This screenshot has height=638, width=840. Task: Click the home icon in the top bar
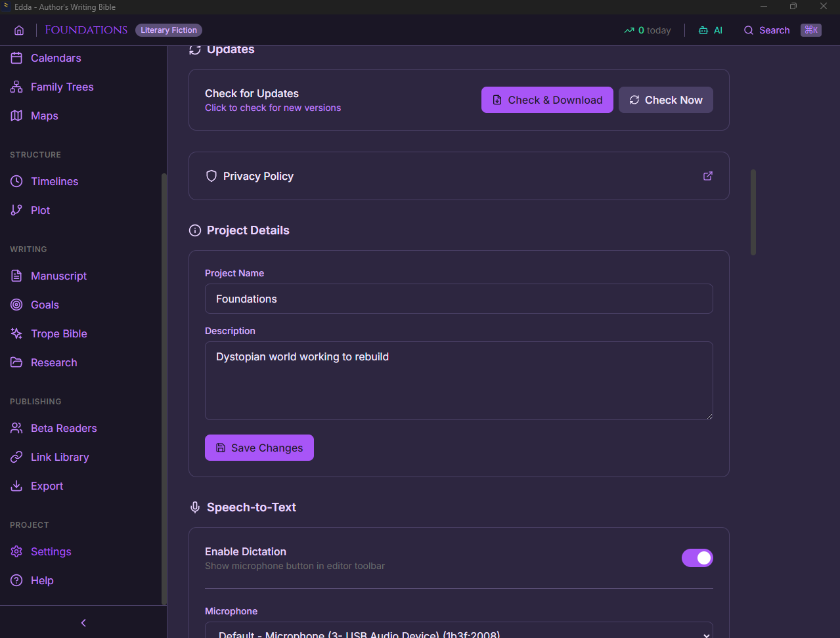click(19, 30)
